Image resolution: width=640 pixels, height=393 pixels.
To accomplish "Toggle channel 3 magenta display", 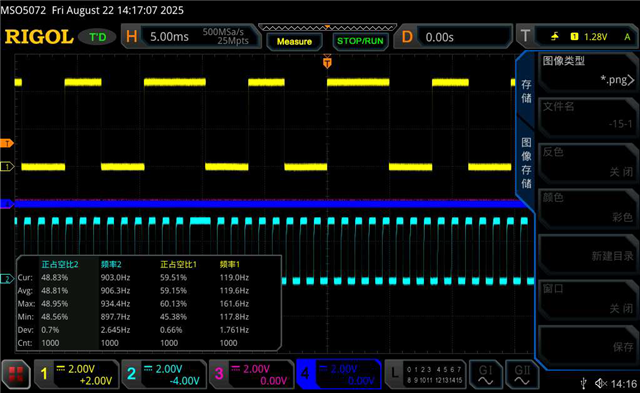I will (x=251, y=374).
